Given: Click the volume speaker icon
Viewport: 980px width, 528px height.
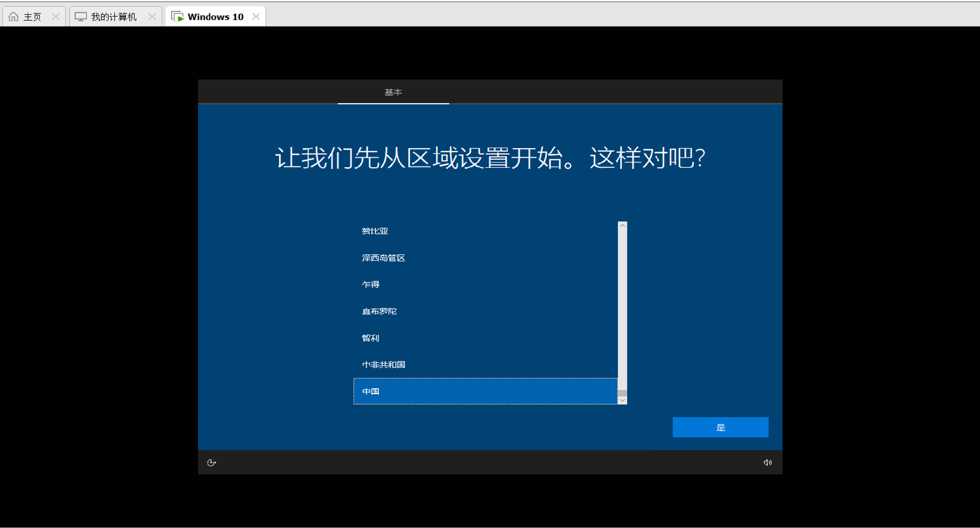Looking at the screenshot, I should coord(768,463).
